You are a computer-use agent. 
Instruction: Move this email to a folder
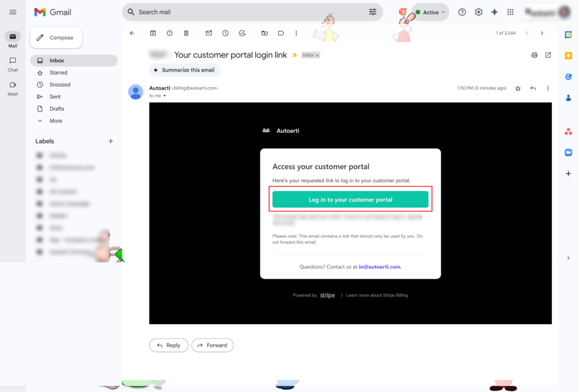[x=265, y=33]
